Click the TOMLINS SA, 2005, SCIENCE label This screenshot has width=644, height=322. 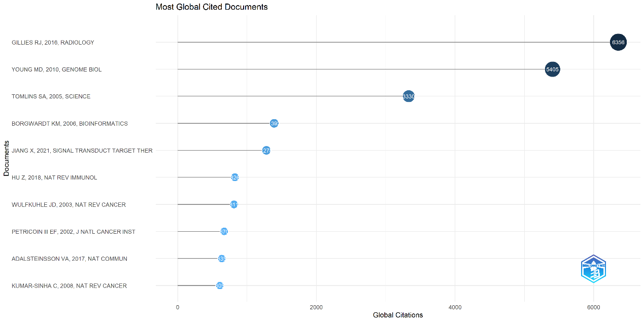[x=51, y=96]
